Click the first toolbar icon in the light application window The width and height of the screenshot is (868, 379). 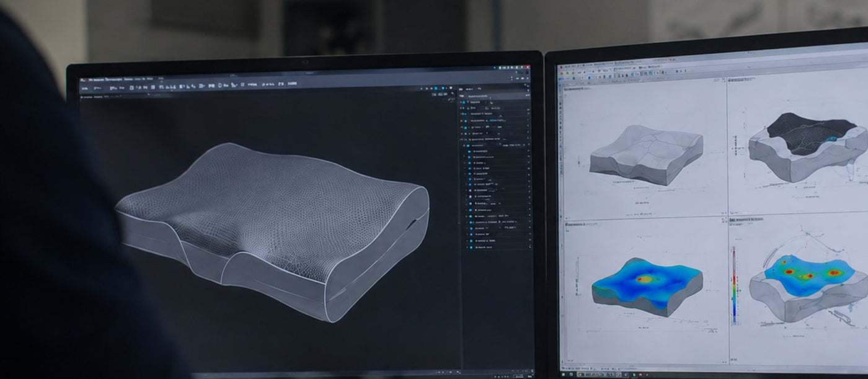pos(561,73)
